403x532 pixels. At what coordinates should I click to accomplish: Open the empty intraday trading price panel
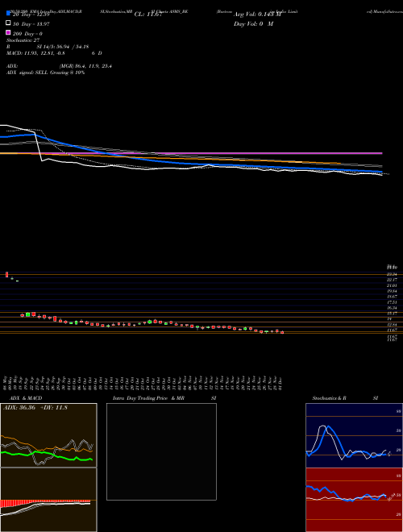(161, 451)
